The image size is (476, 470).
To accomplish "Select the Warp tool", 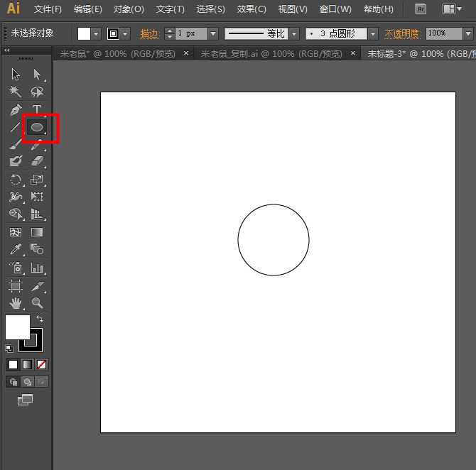I will tap(16, 197).
